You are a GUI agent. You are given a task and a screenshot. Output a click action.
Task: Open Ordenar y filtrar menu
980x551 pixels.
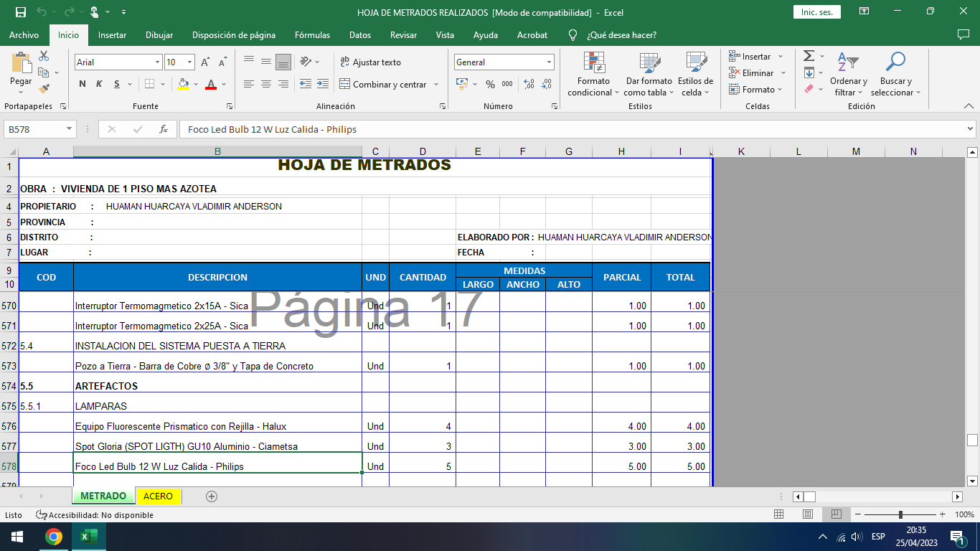point(849,74)
